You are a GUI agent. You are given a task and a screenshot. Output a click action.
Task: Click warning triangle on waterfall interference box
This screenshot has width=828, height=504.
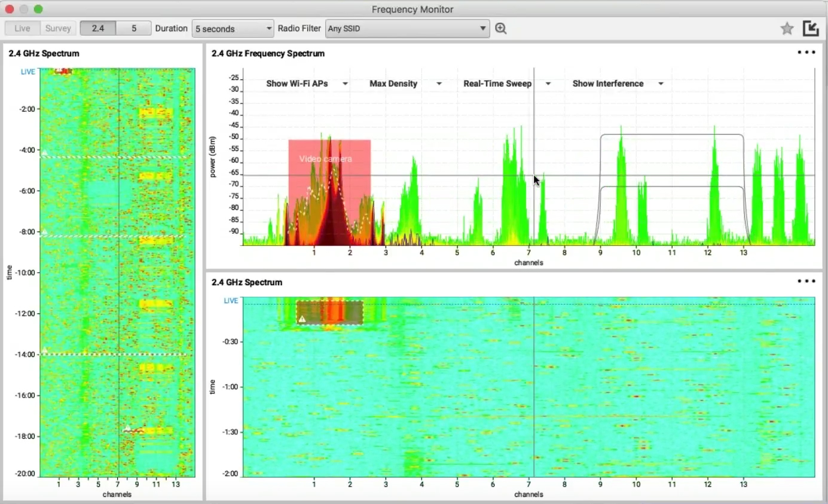pos(302,319)
